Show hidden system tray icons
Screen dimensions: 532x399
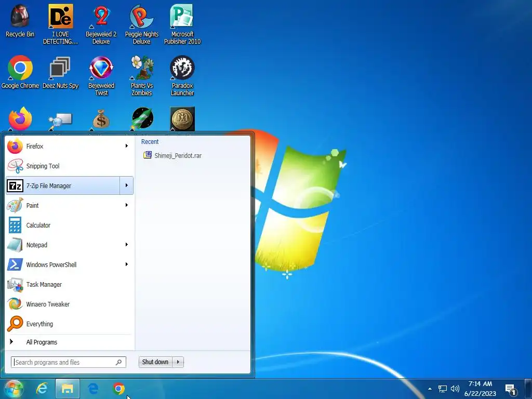point(430,389)
